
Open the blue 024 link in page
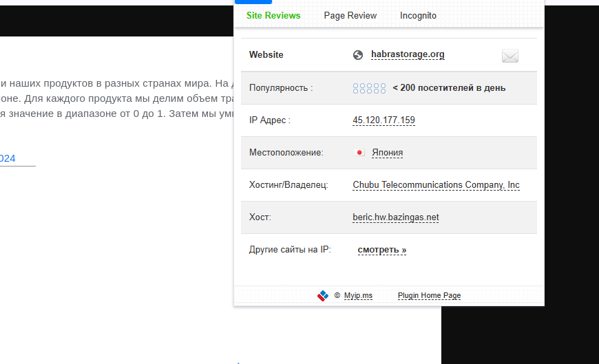click(8, 158)
